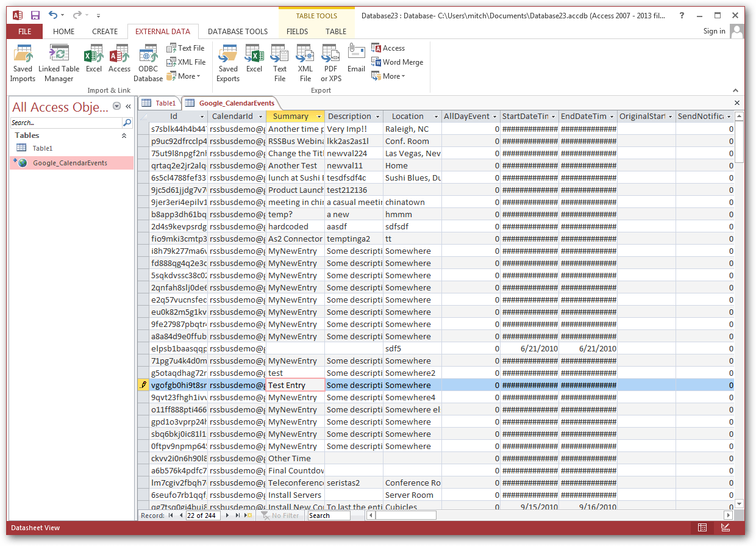Export via the Email icon
This screenshot has width=756, height=546.
[355, 58]
